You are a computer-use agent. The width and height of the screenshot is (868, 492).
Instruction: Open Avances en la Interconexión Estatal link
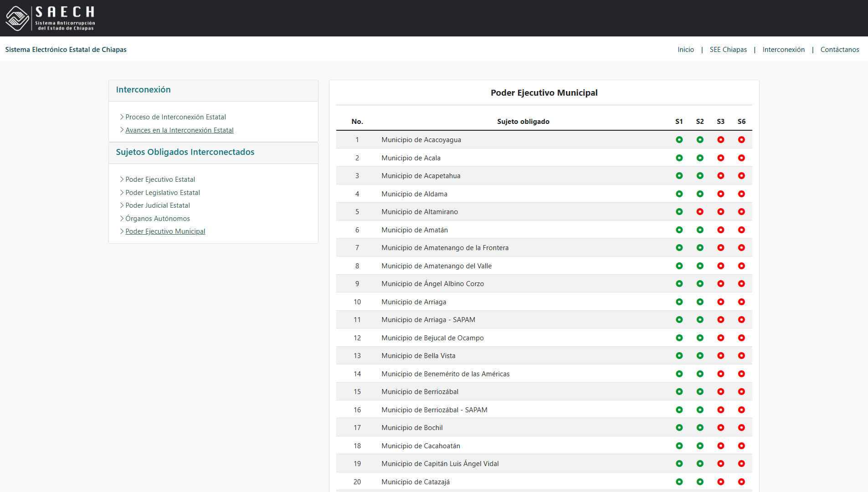click(180, 130)
